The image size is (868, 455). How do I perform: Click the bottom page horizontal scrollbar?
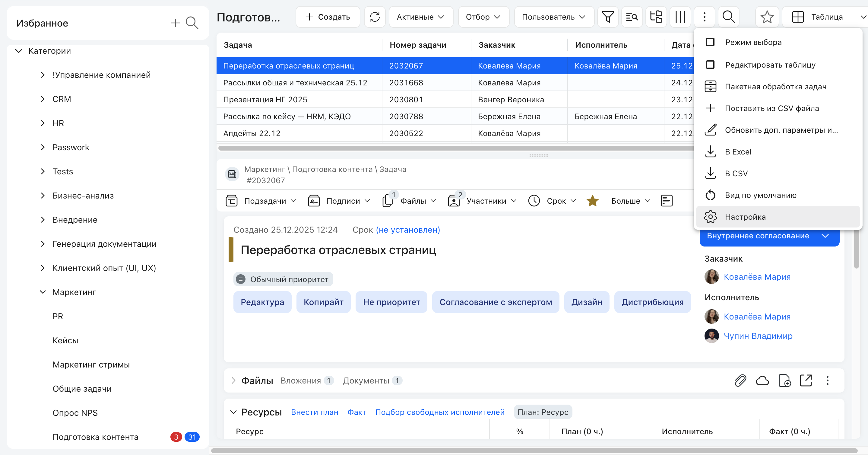pyautogui.click(x=534, y=450)
